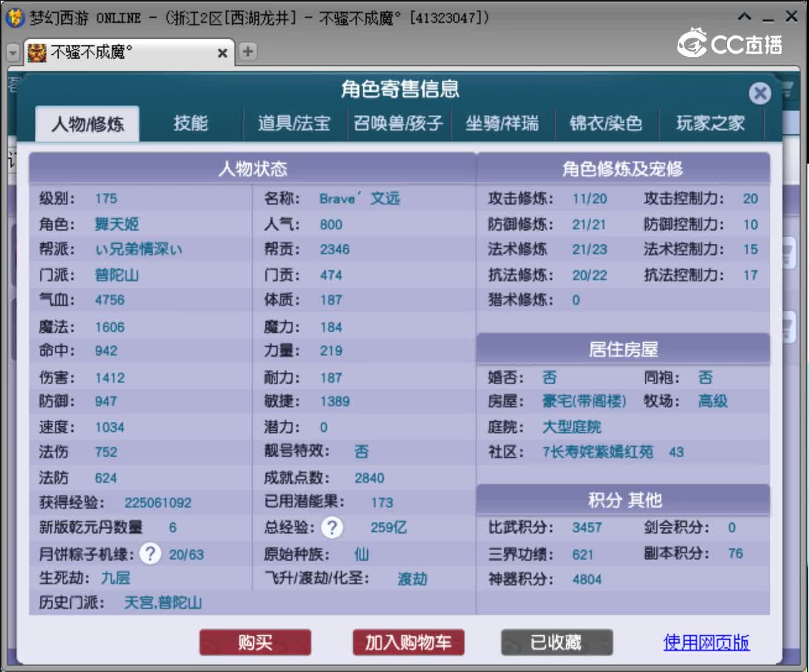
Task: Click the 已收藏 button
Action: (x=557, y=642)
